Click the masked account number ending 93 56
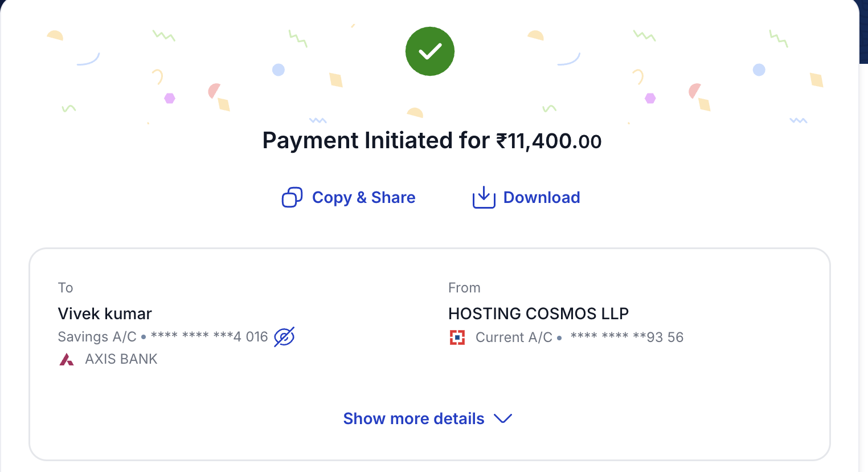The width and height of the screenshot is (868, 472). click(x=627, y=337)
